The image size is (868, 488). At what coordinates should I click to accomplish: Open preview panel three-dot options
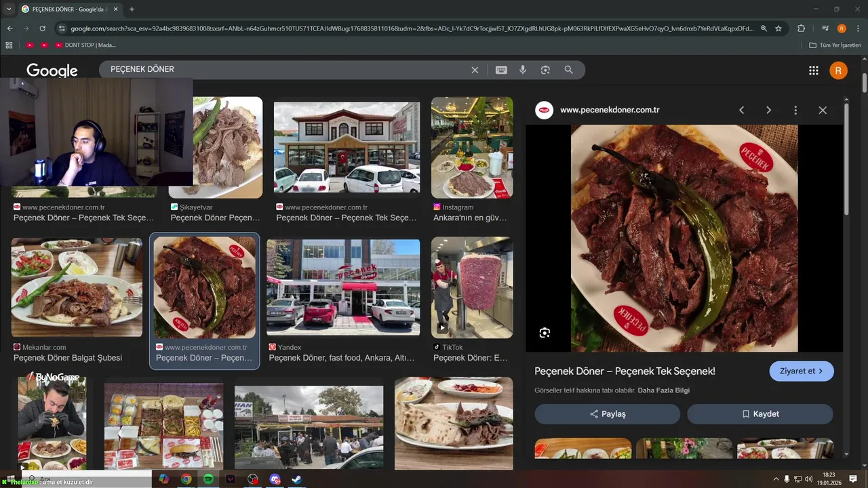pyautogui.click(x=795, y=110)
